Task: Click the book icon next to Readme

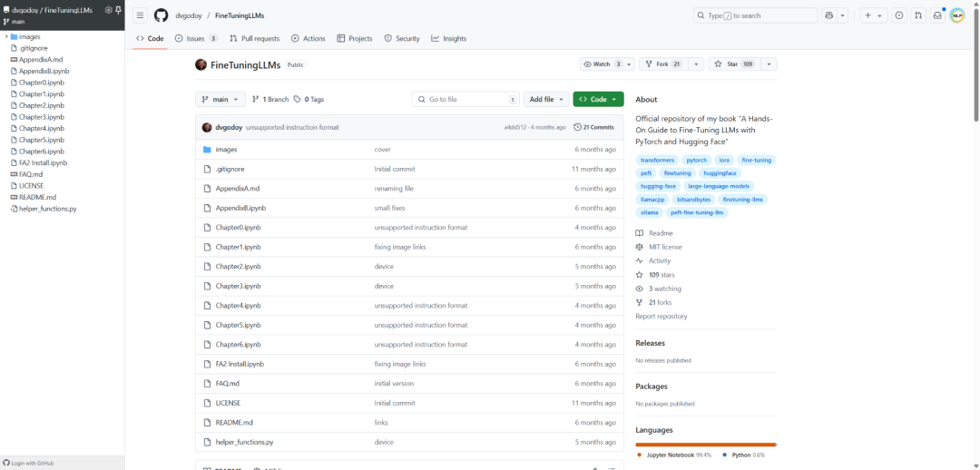Action: (x=640, y=233)
